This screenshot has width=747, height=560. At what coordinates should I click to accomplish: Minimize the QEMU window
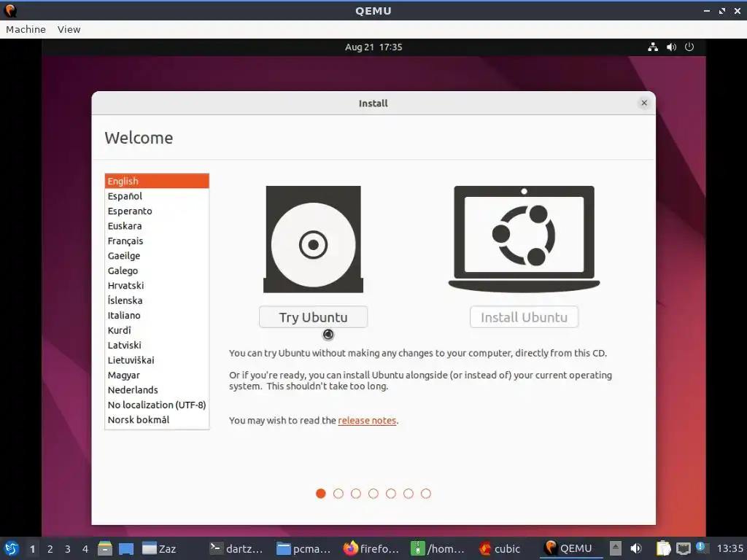pyautogui.click(x=706, y=10)
